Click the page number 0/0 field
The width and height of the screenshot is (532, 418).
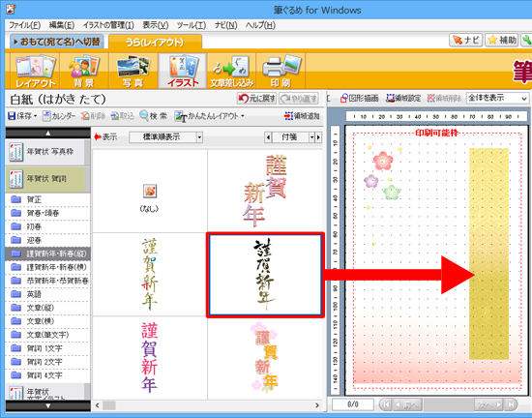pyautogui.click(x=353, y=404)
